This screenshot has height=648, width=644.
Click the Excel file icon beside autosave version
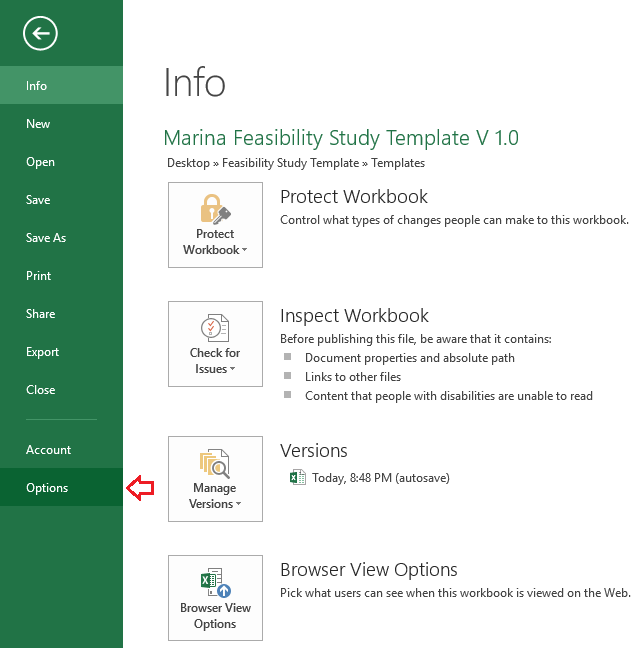[x=297, y=478]
